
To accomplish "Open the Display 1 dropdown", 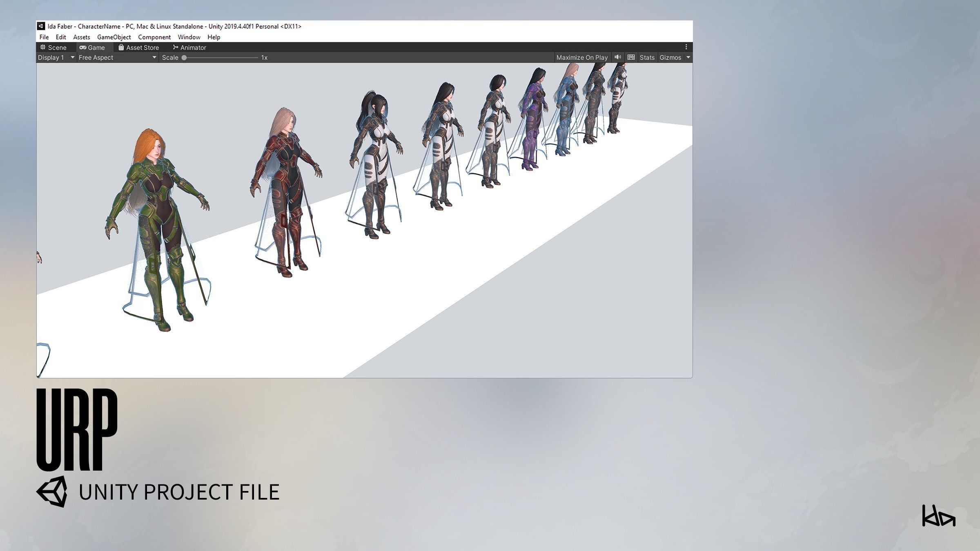I will coord(56,58).
